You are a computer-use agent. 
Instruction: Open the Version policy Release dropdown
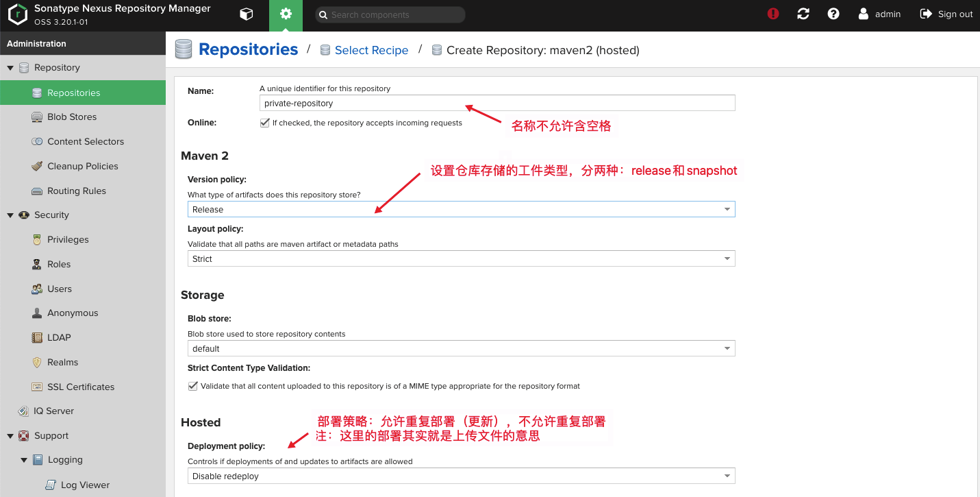(461, 209)
